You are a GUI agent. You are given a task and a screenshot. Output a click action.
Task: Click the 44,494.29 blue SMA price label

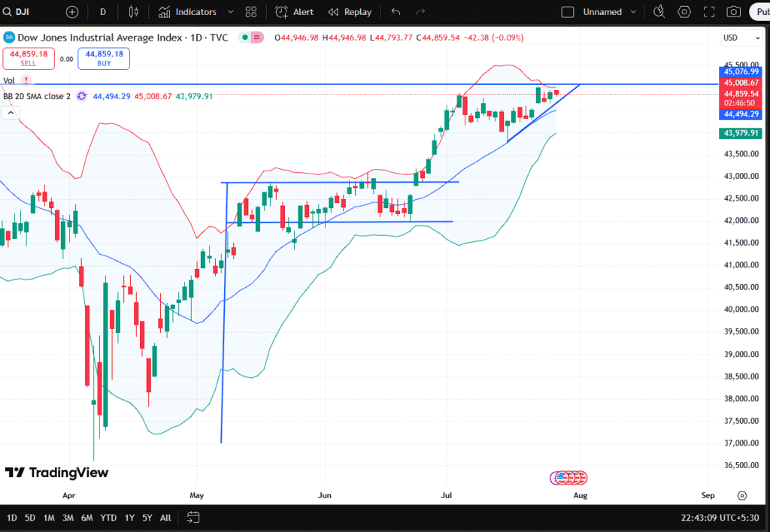point(741,114)
